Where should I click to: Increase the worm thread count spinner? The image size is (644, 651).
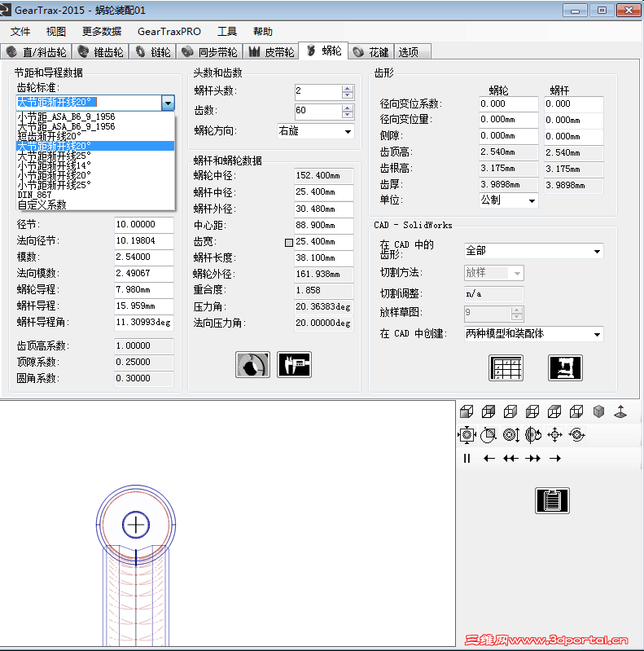348,88
